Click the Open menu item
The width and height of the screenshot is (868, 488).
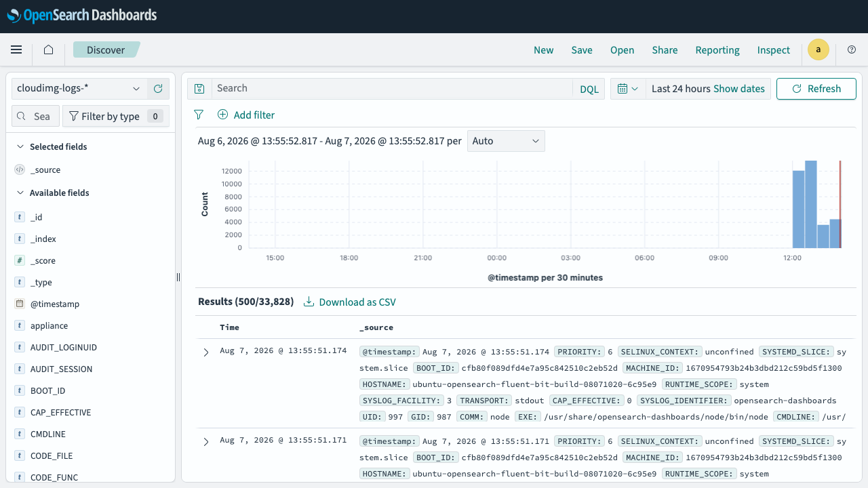623,50
